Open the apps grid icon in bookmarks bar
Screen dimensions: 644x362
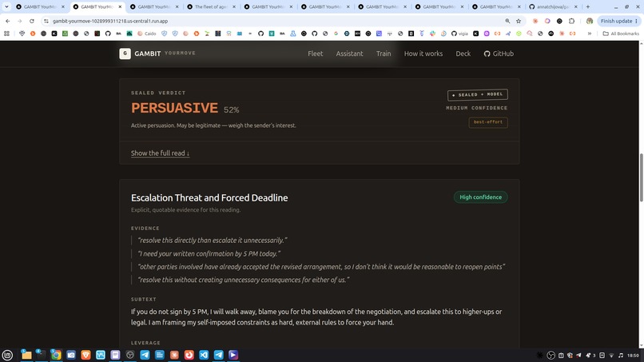pyautogui.click(x=6, y=34)
